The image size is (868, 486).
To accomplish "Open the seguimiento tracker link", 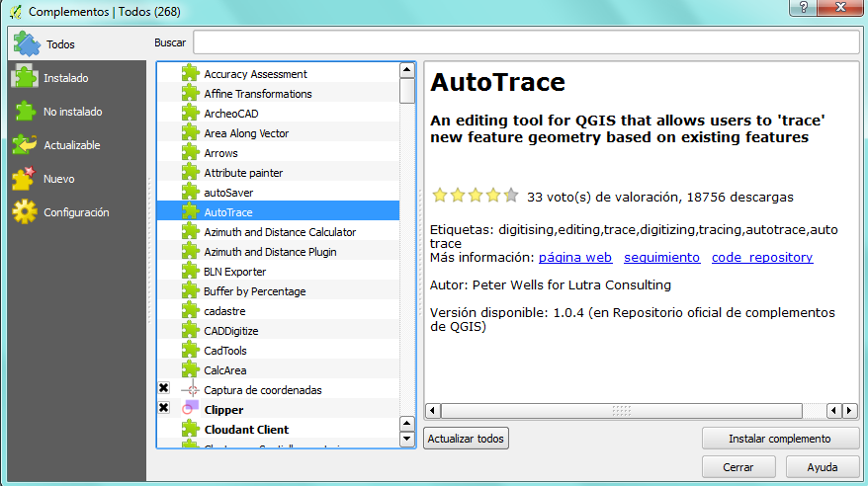I will [661, 258].
